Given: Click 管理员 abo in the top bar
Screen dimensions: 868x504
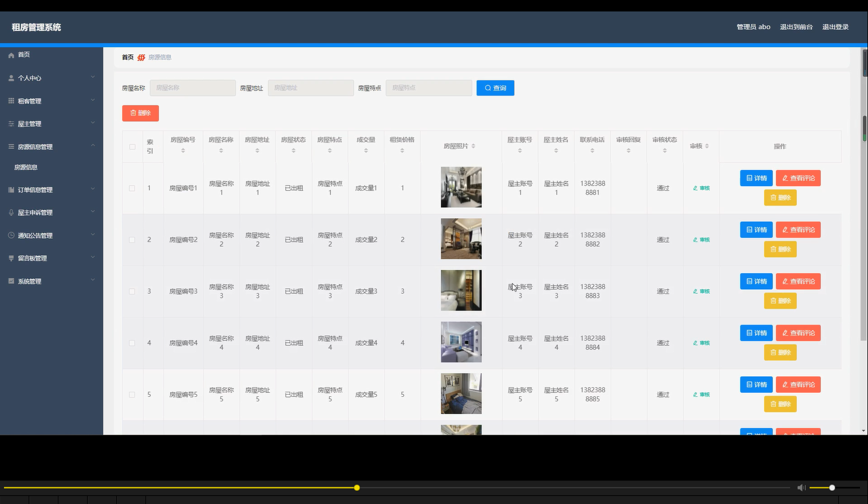Looking at the screenshot, I should pos(753,27).
